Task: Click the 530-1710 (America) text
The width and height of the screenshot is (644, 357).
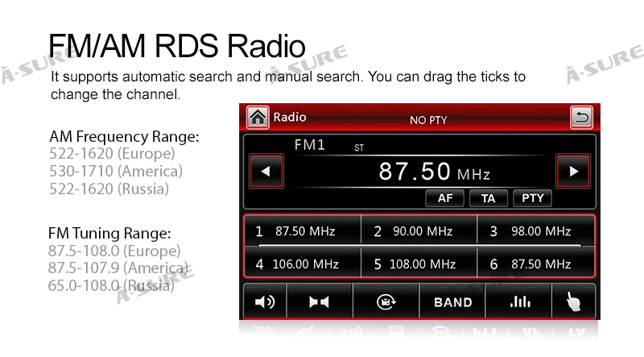Action: [x=116, y=171]
